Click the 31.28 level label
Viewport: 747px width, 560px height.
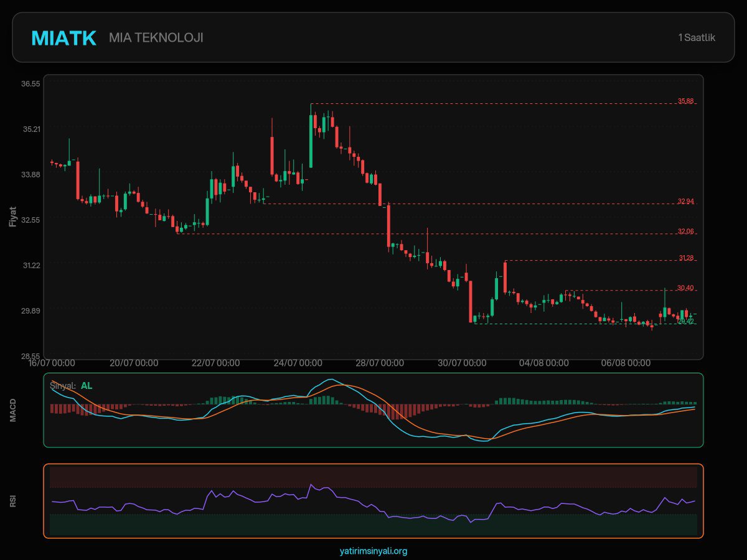[x=685, y=258]
